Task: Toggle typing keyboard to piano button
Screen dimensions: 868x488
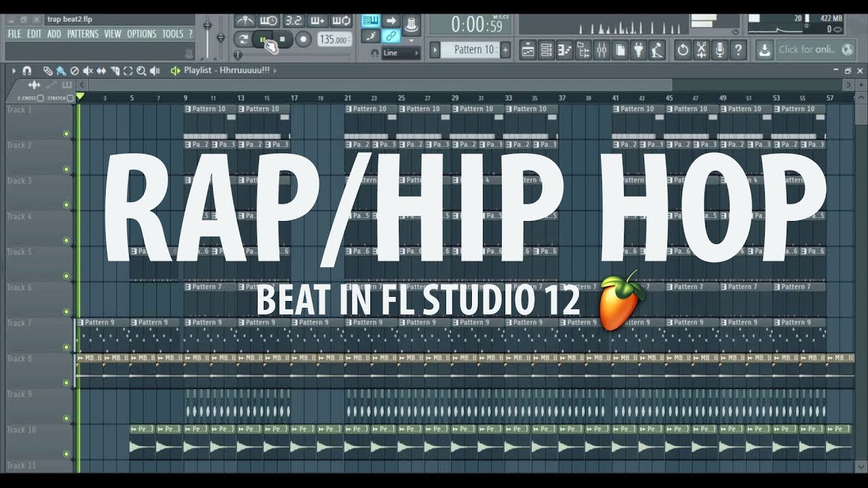Action: 370,21
